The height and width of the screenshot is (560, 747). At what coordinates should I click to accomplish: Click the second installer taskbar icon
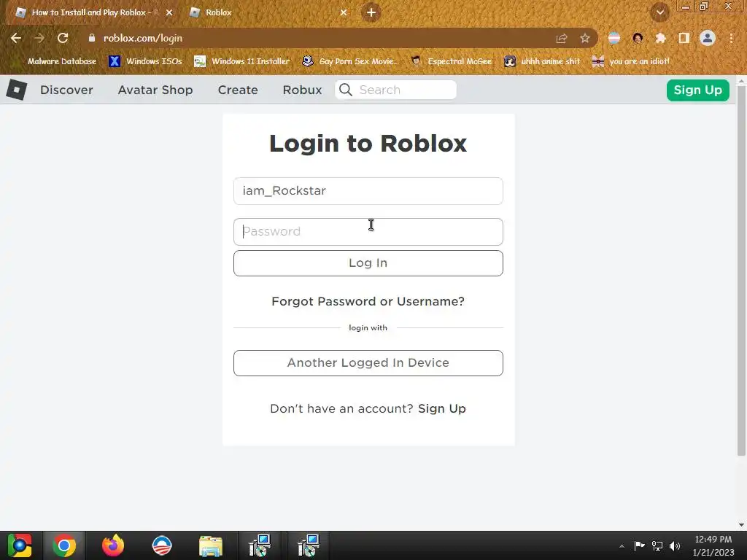[x=309, y=545]
